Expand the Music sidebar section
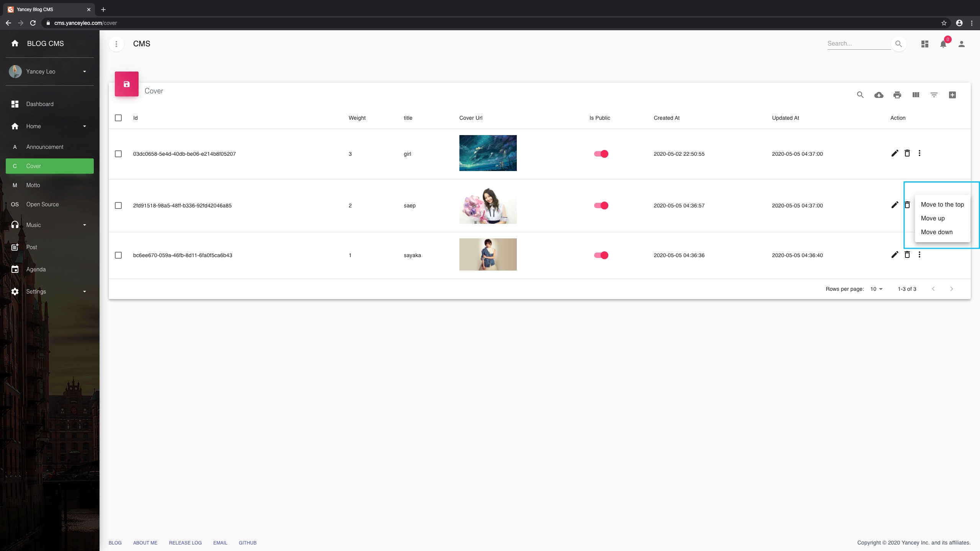The width and height of the screenshot is (980, 551). click(x=50, y=225)
